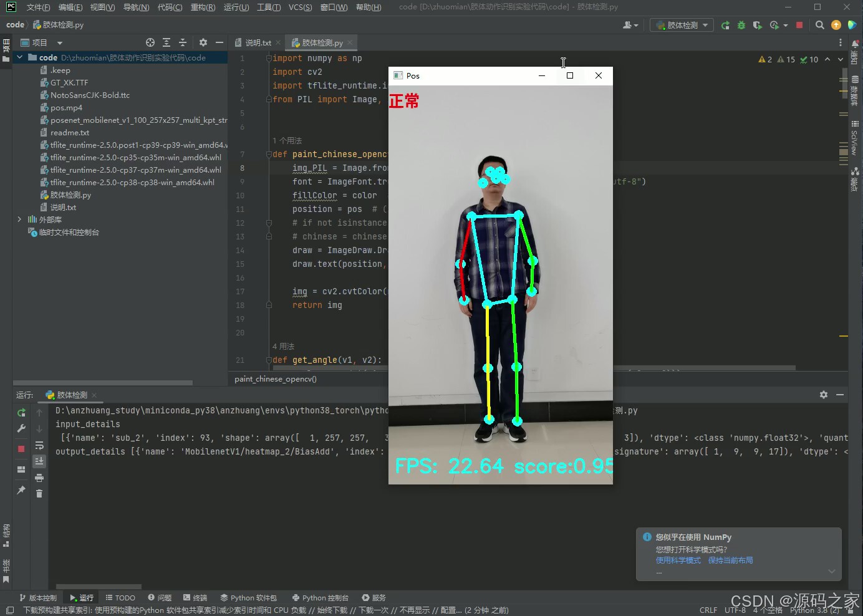Collapse all in project tree
Viewport: 863px width, 616px height.
(x=183, y=42)
